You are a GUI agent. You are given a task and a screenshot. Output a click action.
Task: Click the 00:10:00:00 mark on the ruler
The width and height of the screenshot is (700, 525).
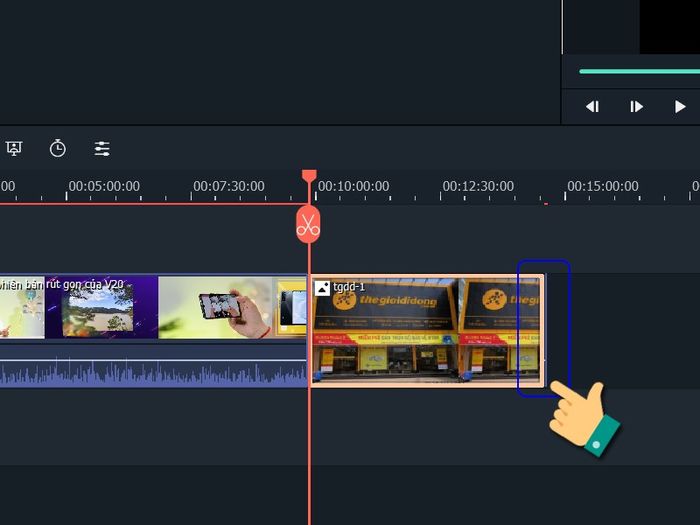[354, 186]
